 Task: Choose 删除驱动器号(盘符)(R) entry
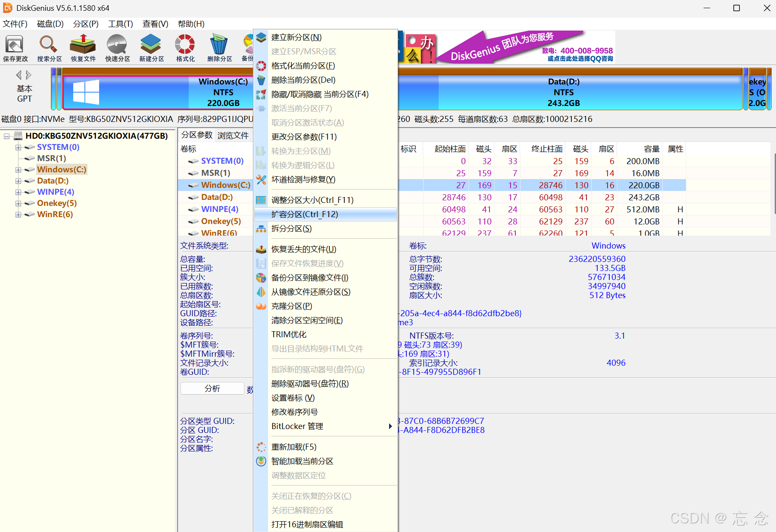326,384
